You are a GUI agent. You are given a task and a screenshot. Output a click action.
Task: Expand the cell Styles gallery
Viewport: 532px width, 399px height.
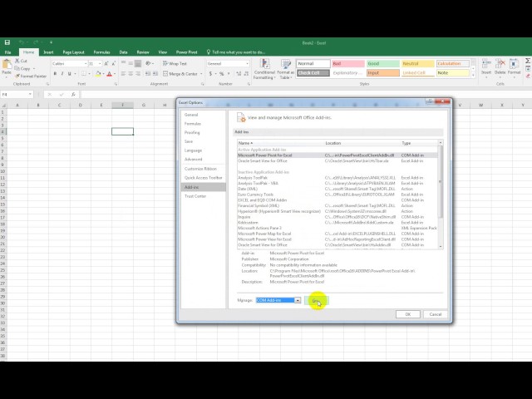tap(473, 76)
